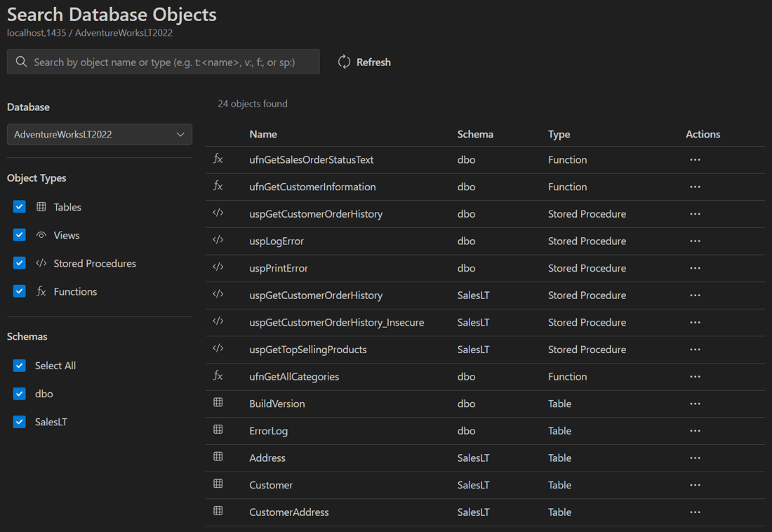The height and width of the screenshot is (532, 772).
Task: Uncheck the SalesLT schema checkbox
Action: coord(20,422)
